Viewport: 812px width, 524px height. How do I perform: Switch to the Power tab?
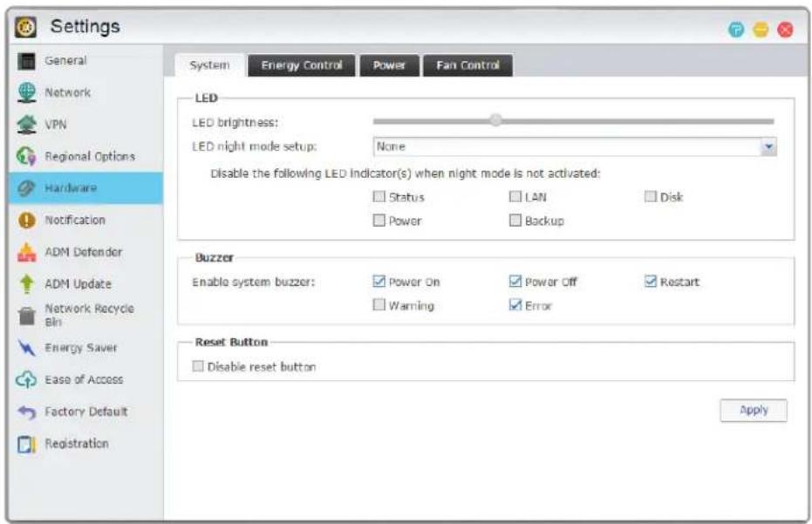pyautogui.click(x=389, y=65)
